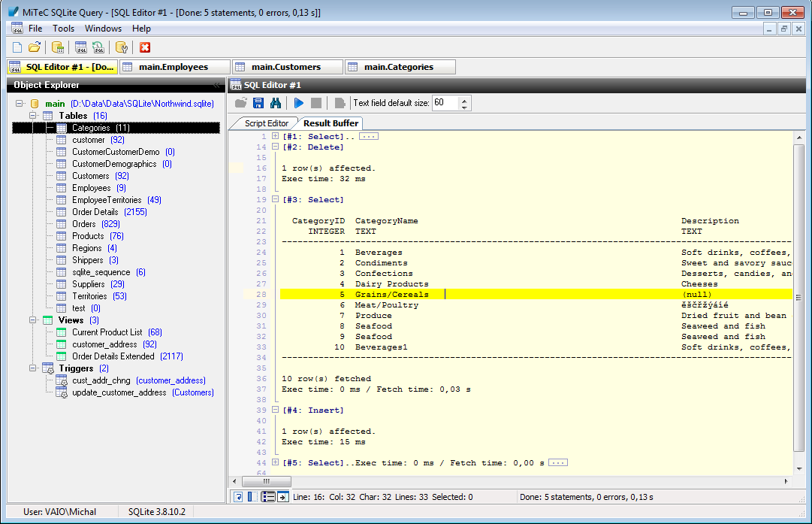Click the New file icon in main toolbar
This screenshot has width=812, height=524.
(x=17, y=47)
